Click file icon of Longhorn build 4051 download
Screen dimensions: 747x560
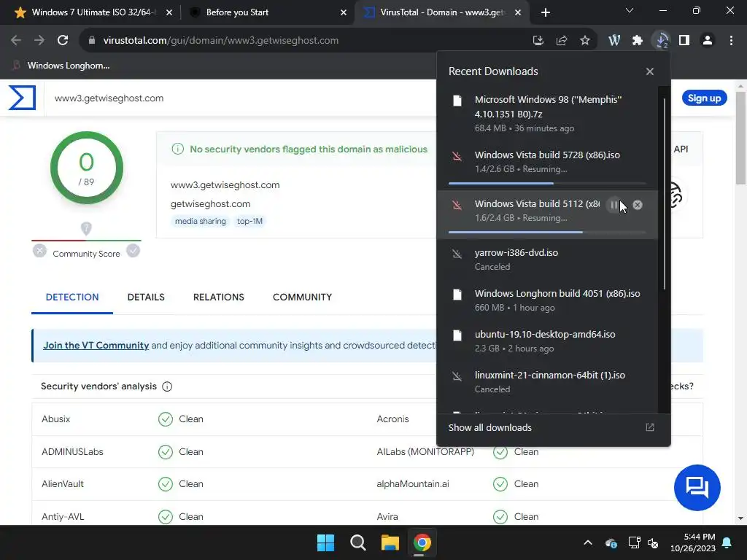(x=457, y=295)
